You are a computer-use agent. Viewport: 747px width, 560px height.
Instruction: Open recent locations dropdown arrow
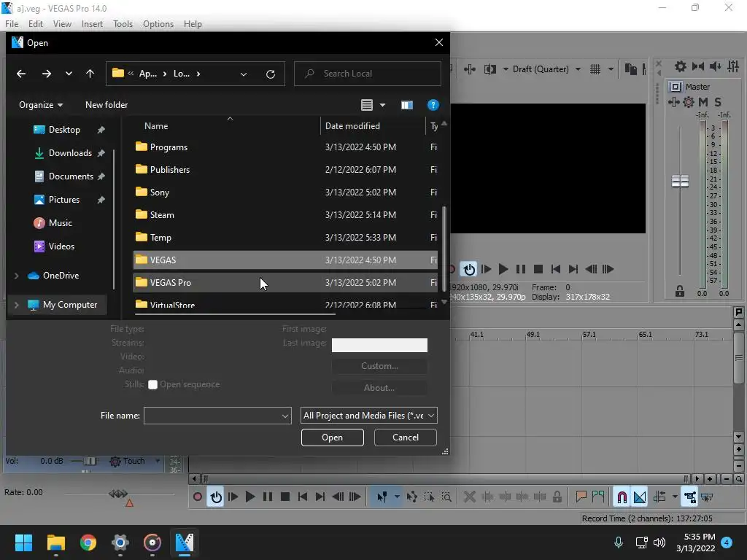point(69,74)
